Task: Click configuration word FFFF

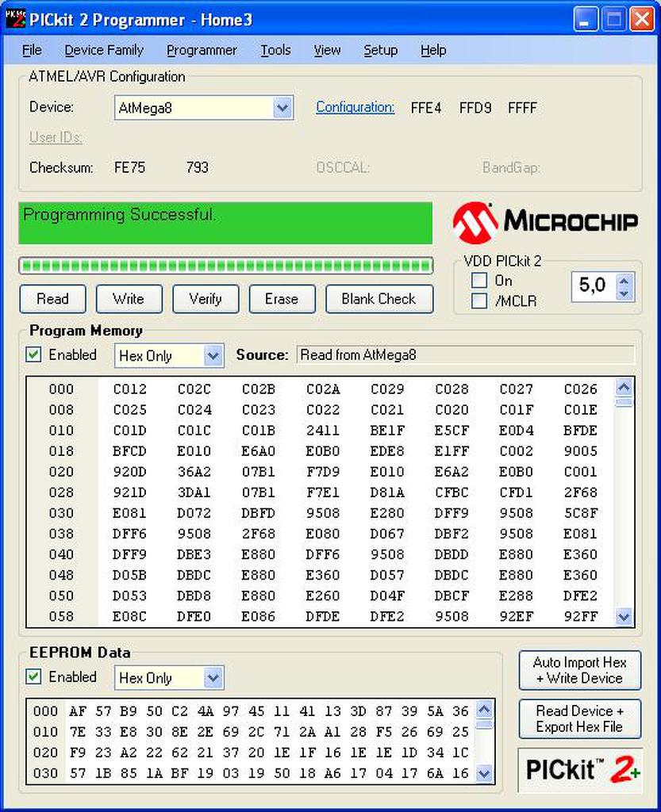Action: click(x=522, y=108)
